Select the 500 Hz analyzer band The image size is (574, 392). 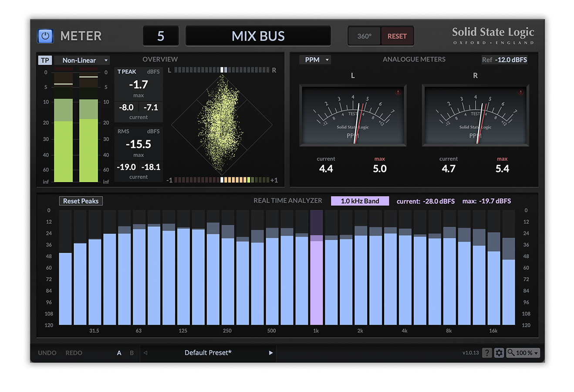[x=272, y=267]
